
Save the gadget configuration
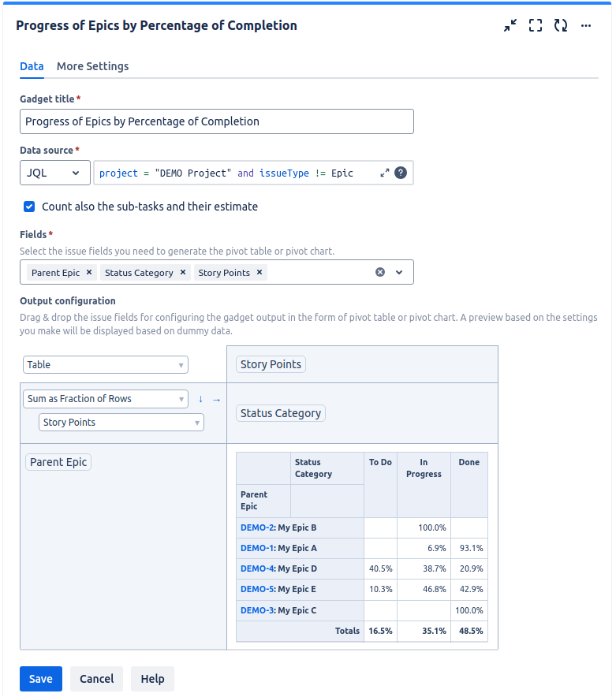pyautogui.click(x=40, y=678)
